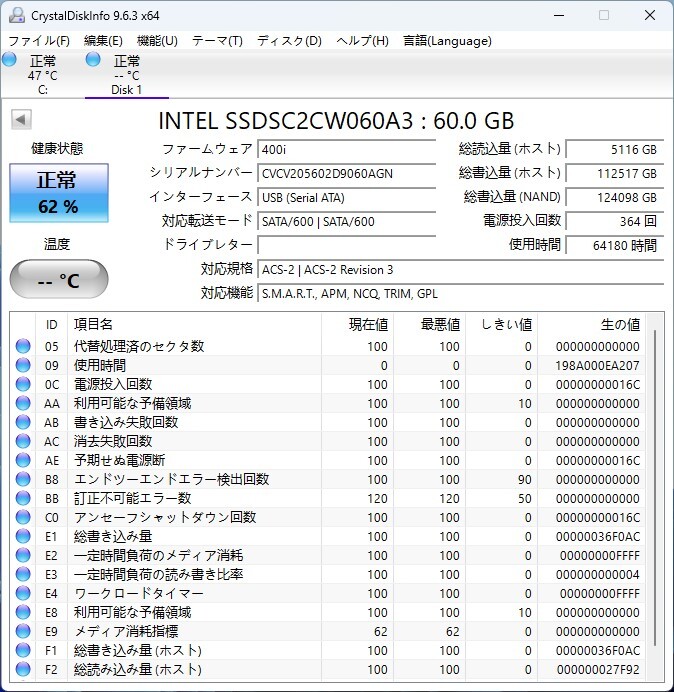Click status icon for アンセーフシャットダウン回数 row
This screenshot has height=692, width=674.
point(23,517)
